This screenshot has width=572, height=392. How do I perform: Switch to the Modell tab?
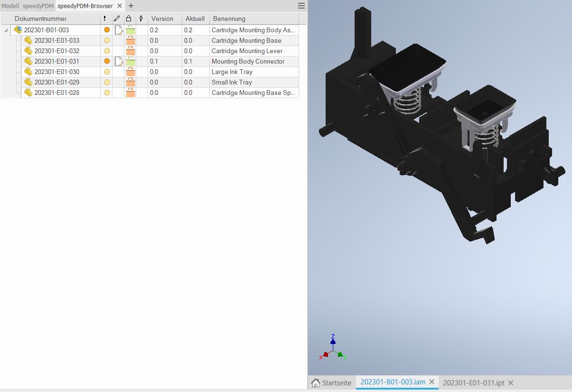click(10, 6)
